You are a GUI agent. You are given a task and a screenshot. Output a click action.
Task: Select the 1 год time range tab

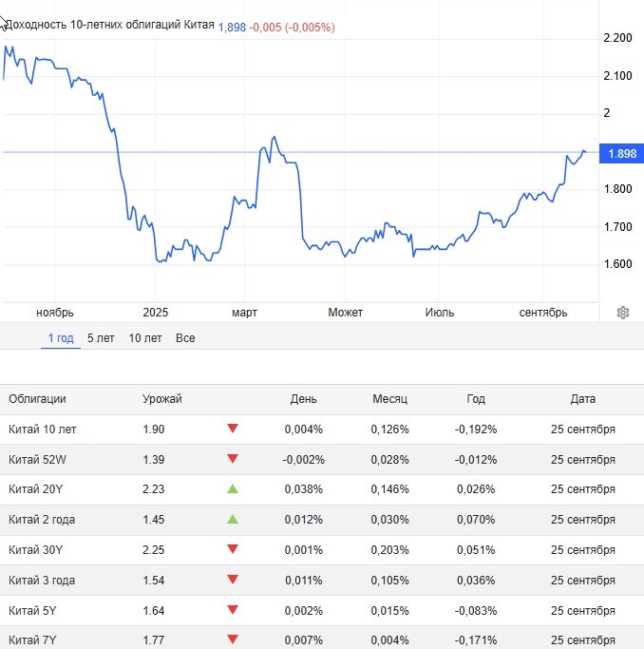(x=61, y=338)
